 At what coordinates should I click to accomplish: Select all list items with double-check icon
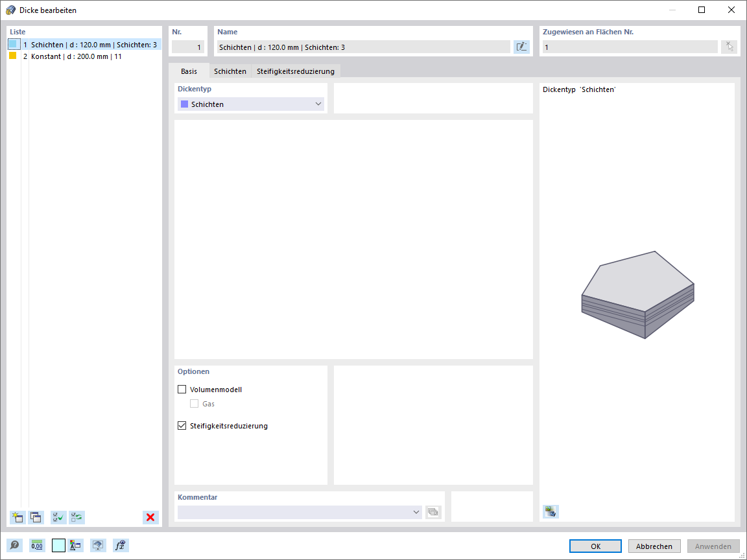coord(58,517)
